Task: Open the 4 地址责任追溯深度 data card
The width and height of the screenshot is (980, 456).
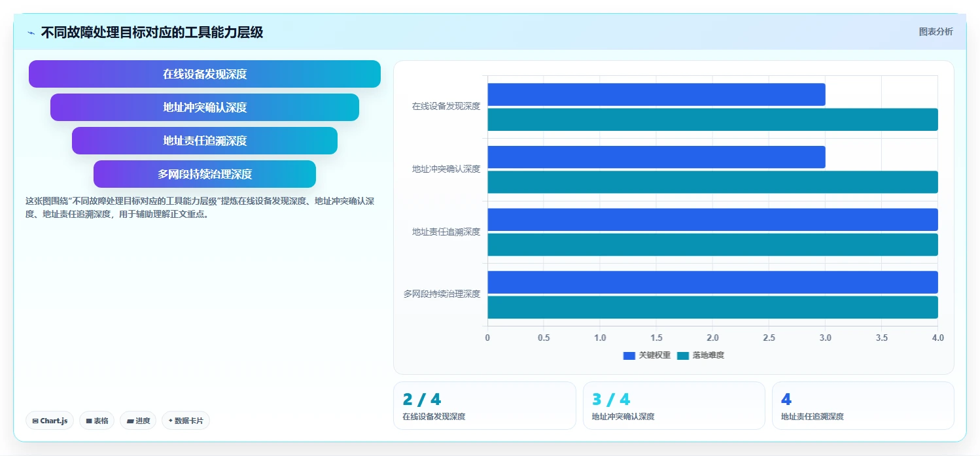Action: coord(863,406)
